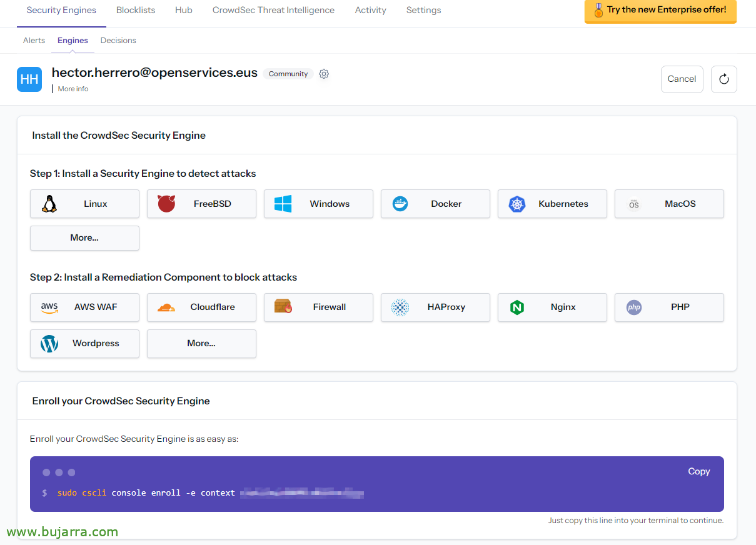This screenshot has height=545, width=756.
Task: Open the Security Engines tab
Action: [61, 10]
